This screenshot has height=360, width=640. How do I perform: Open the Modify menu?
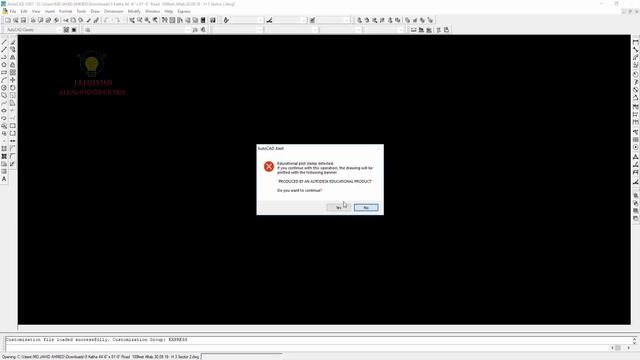134,11
